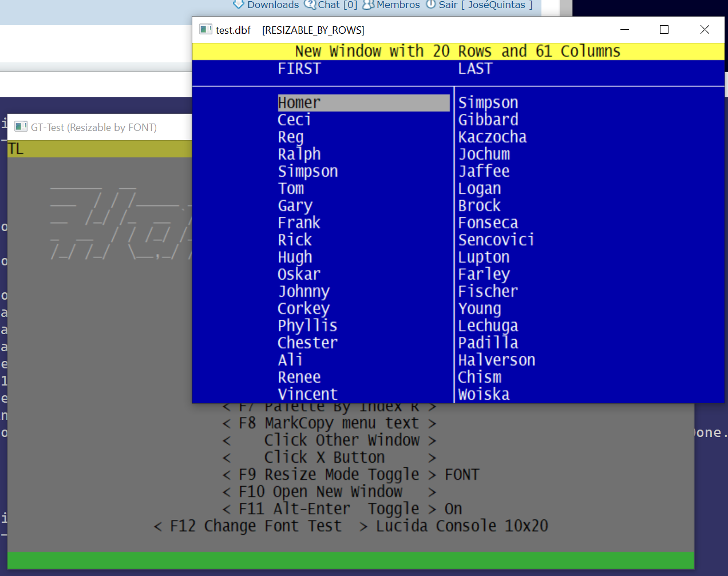The image size is (728, 576).
Task: Click last name Fischer
Action: click(488, 292)
